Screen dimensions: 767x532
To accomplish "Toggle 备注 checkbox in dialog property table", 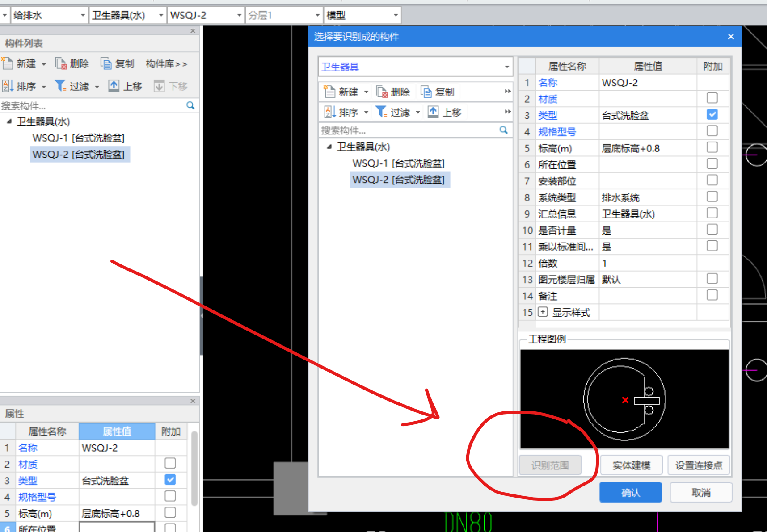I will (x=712, y=295).
